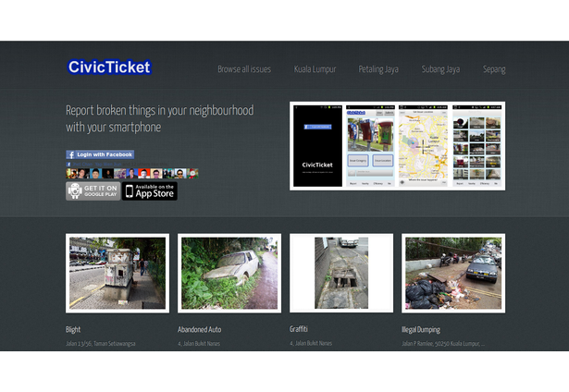Click the avatar with the red background

click(144, 173)
